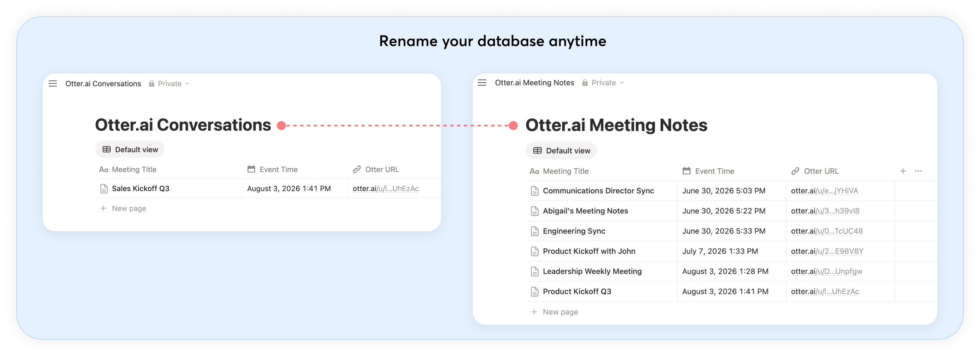The image size is (980, 356).
Task: Click Meeting Title column header in Conversations
Action: point(134,170)
